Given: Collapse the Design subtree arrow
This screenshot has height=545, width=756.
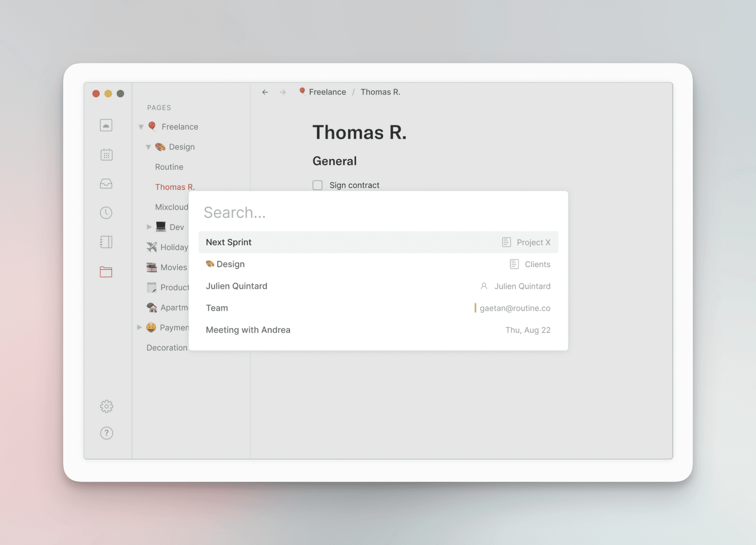Looking at the screenshot, I should (148, 147).
